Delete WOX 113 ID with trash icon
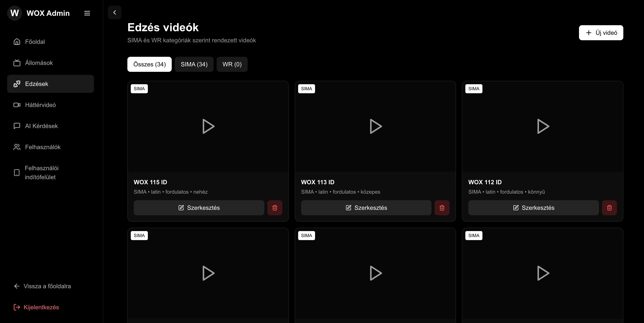 pos(442,208)
